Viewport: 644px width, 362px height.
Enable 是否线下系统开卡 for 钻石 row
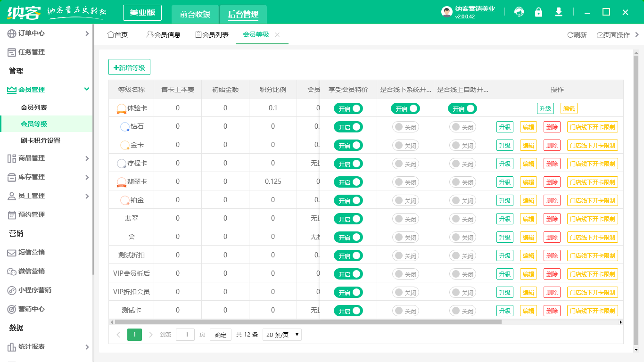coord(405,126)
